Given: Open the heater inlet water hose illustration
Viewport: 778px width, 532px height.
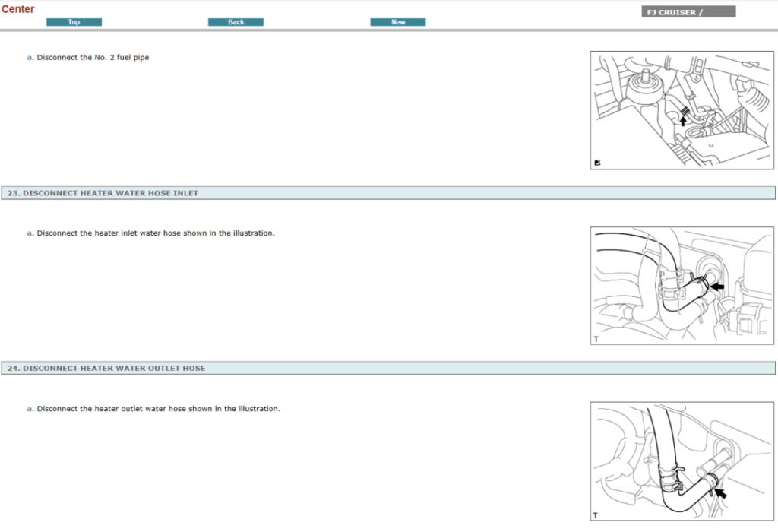Looking at the screenshot, I should (x=682, y=284).
